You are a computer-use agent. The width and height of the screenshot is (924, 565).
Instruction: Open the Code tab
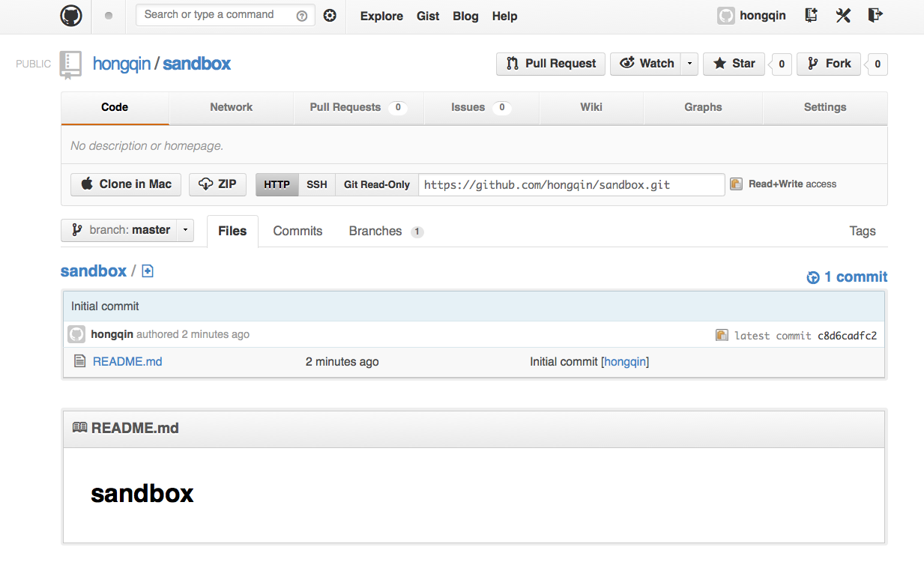click(115, 107)
